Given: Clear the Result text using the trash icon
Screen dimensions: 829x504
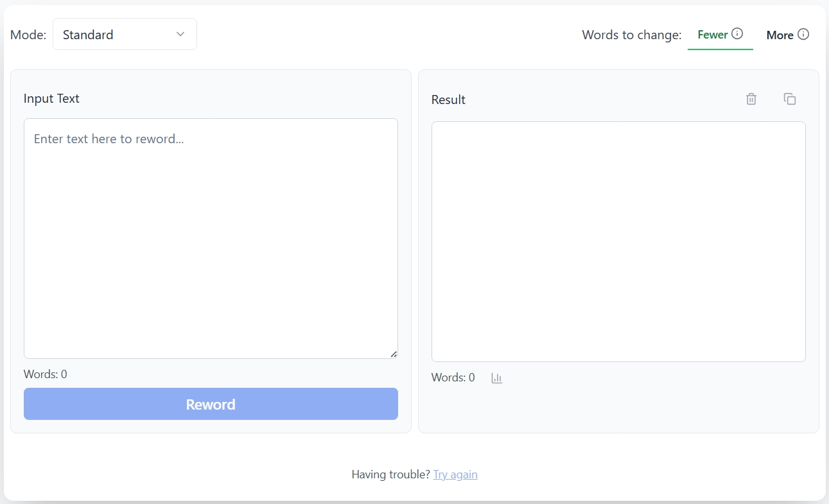Looking at the screenshot, I should [750, 99].
